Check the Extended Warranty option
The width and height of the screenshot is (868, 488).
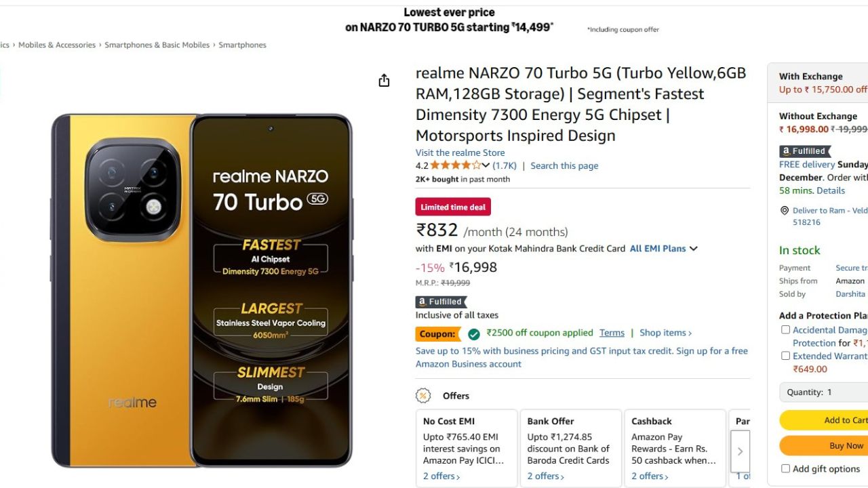[785, 355]
